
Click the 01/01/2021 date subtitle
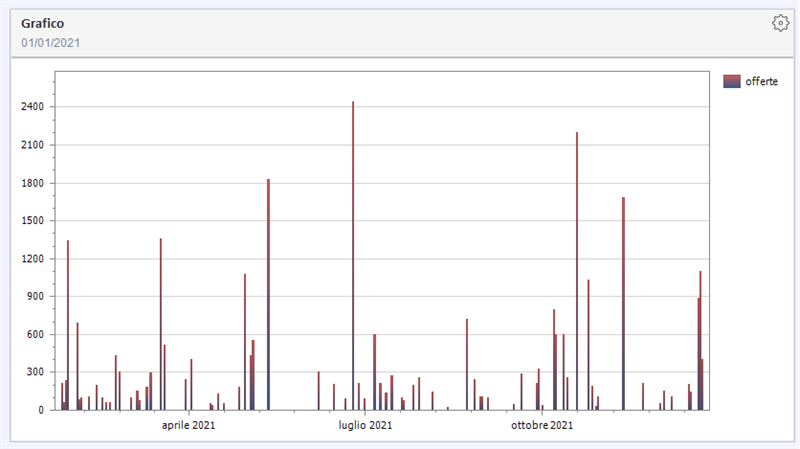(51, 43)
